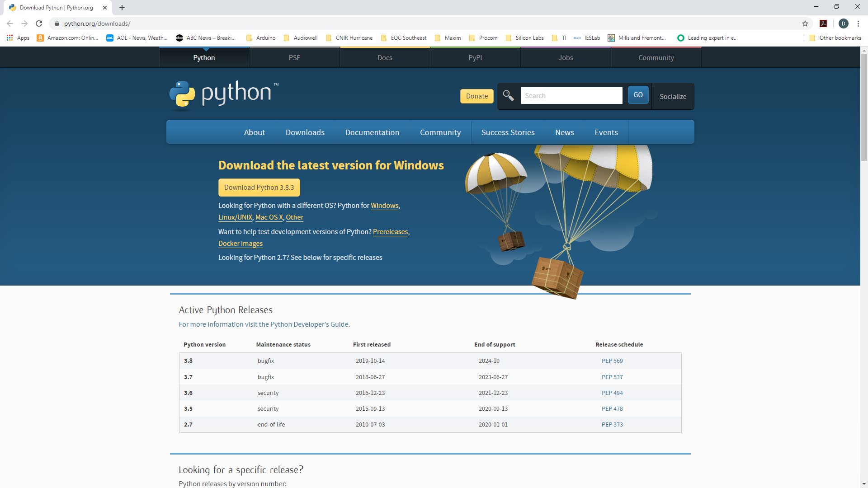
Task: Click the page search input field
Action: 571,96
